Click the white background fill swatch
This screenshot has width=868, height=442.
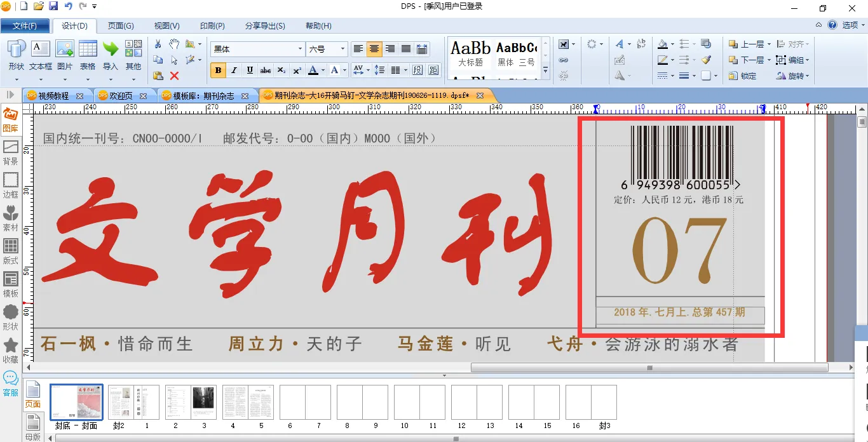(707, 76)
